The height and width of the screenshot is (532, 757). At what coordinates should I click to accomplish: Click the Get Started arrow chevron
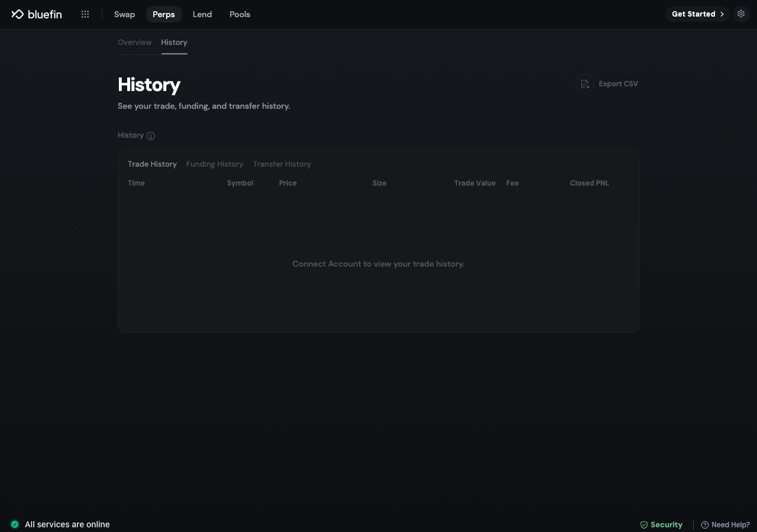point(722,14)
